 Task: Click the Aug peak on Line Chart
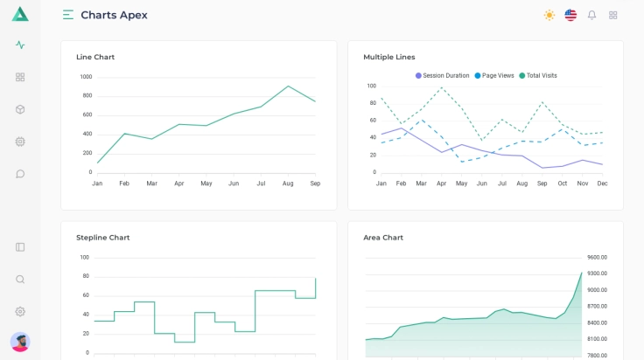click(288, 86)
